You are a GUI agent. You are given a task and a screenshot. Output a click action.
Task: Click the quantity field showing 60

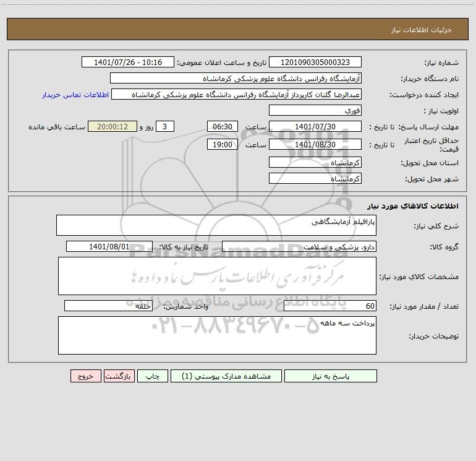(330, 306)
